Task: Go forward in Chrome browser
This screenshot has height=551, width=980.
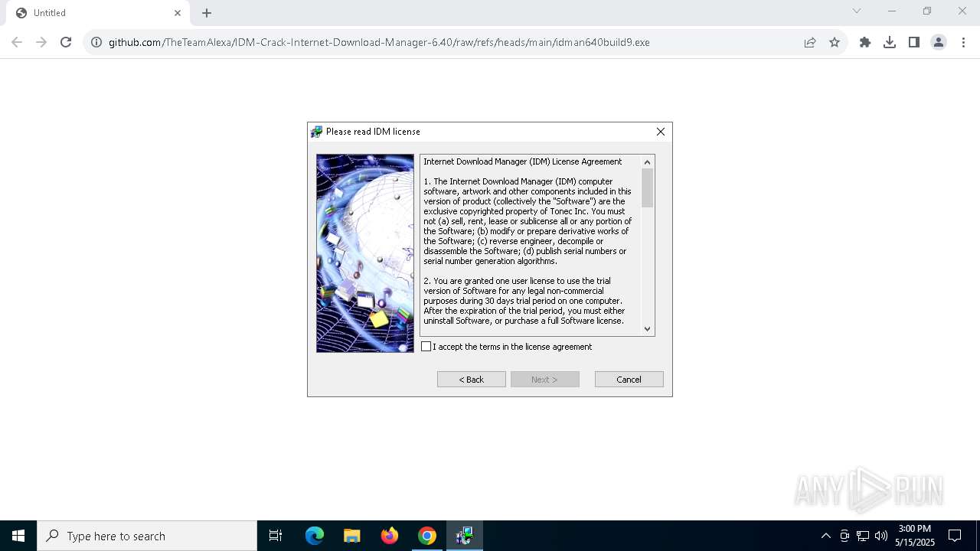Action: coord(41,42)
